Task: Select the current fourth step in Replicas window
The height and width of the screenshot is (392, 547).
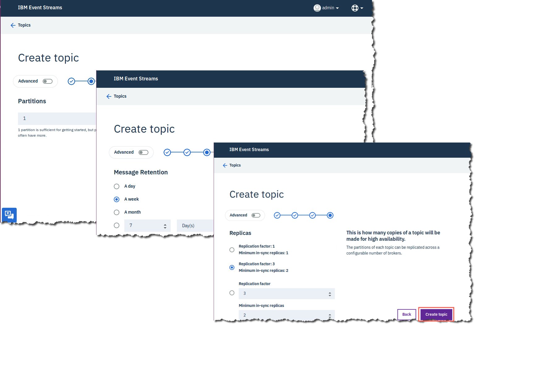Action: click(x=330, y=215)
